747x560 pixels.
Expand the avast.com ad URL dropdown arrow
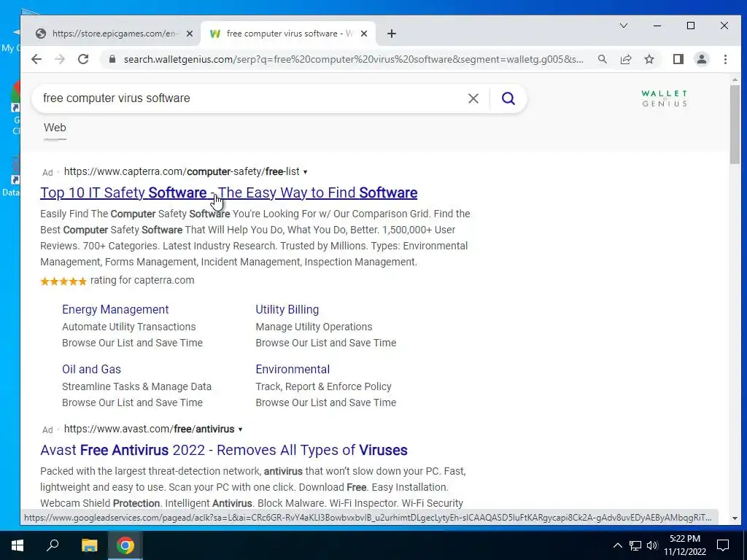pyautogui.click(x=240, y=429)
